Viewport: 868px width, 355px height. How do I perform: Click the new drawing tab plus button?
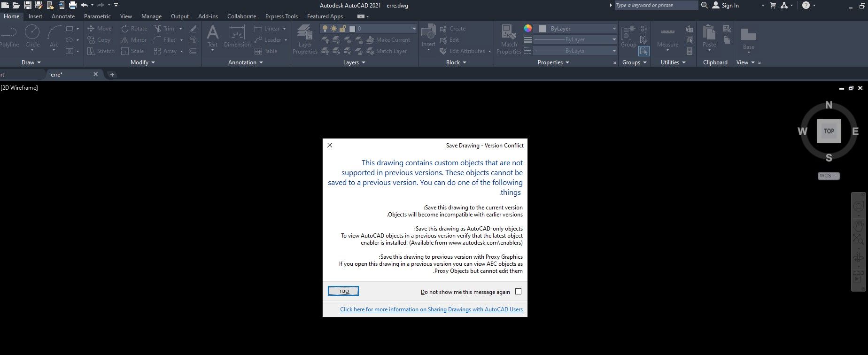[x=112, y=74]
